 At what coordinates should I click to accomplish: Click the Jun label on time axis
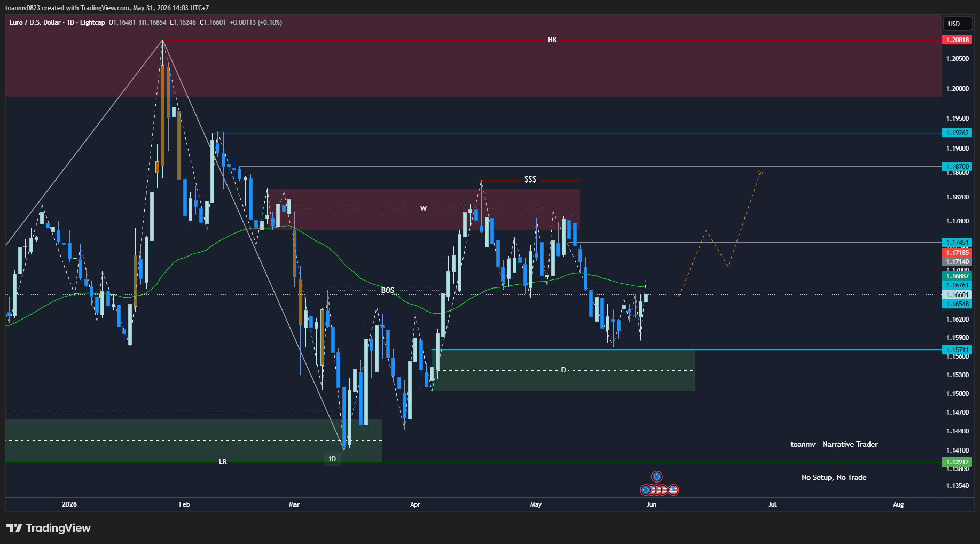[x=652, y=504]
